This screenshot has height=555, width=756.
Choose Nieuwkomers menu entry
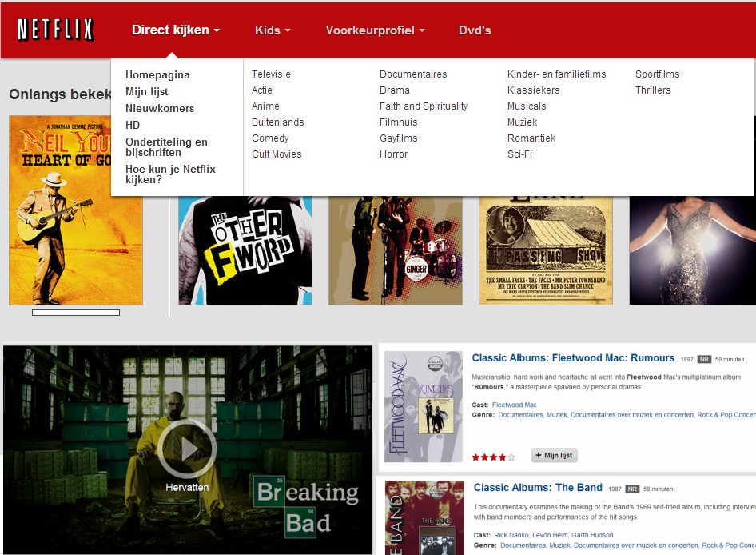(160, 108)
